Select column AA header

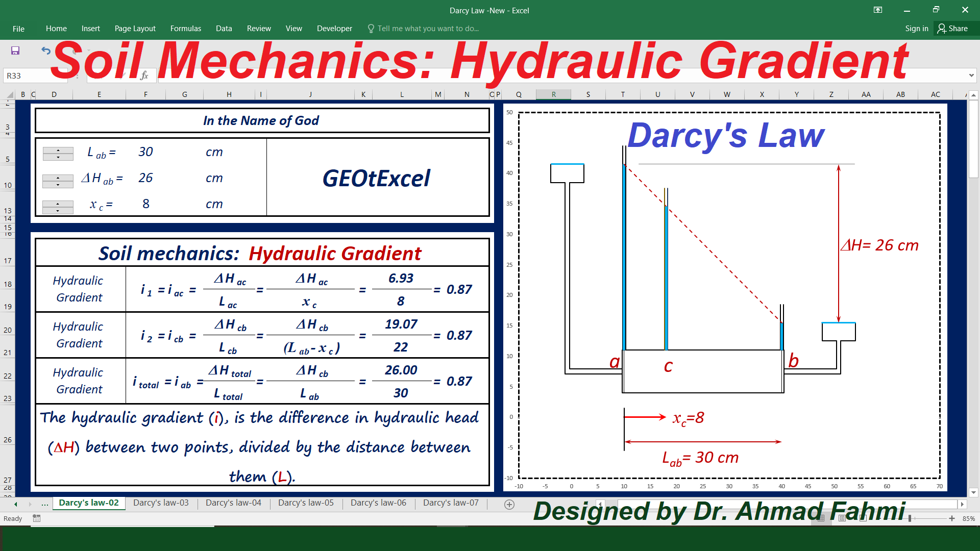tap(866, 94)
